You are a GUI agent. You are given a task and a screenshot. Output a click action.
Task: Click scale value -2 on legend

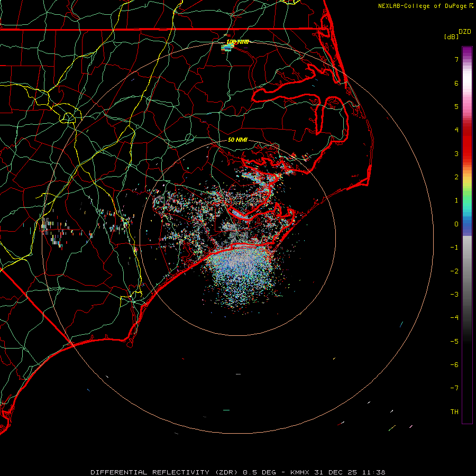tap(454, 271)
